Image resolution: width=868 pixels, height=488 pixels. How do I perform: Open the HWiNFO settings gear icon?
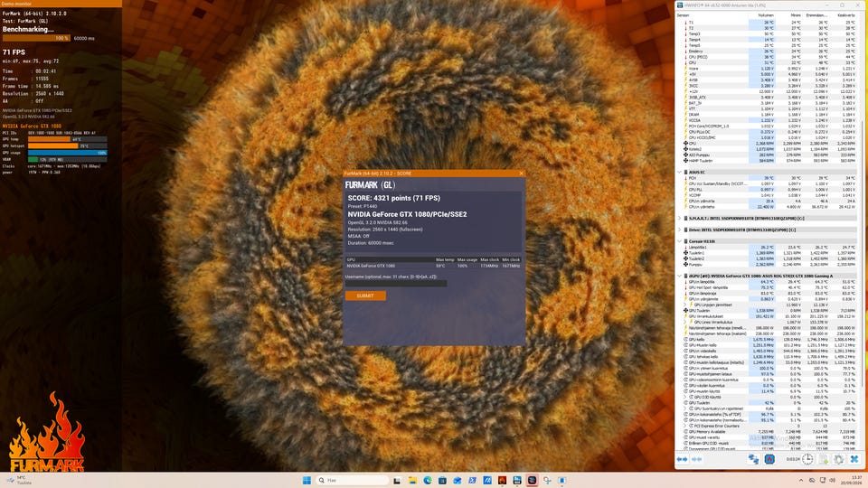839,459
